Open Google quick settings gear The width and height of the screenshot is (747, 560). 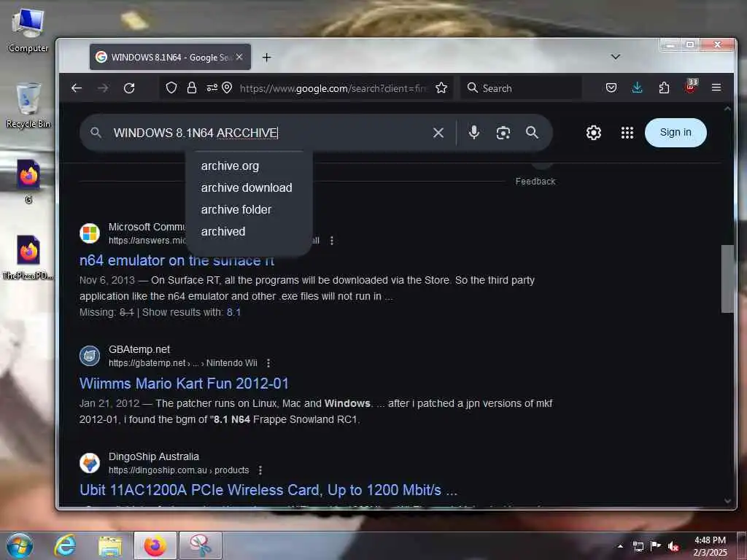point(594,133)
